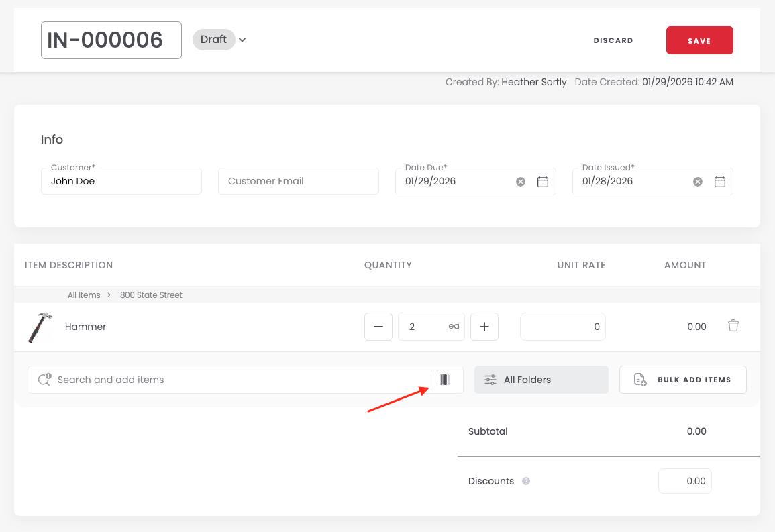Click the Hammer item thumbnail

(x=39, y=327)
